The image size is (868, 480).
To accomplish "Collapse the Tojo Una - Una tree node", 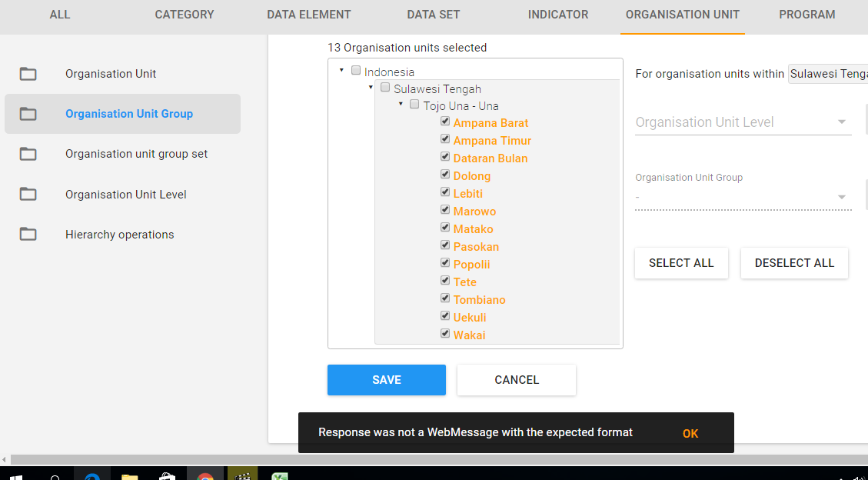I will click(x=401, y=104).
